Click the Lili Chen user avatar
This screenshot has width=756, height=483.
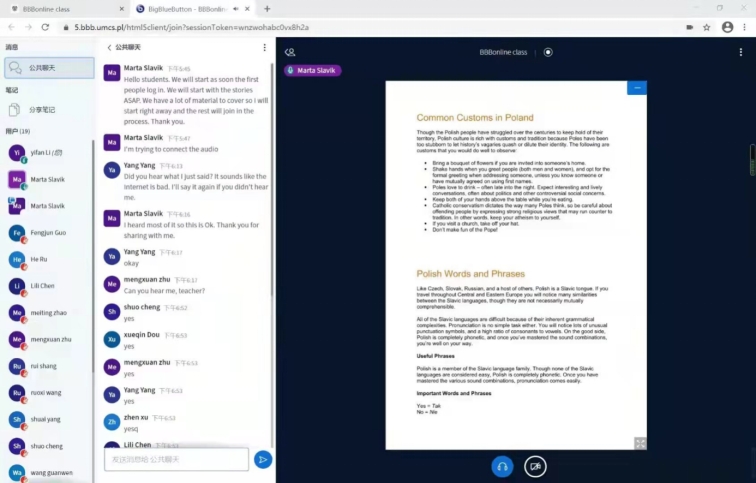(x=17, y=287)
